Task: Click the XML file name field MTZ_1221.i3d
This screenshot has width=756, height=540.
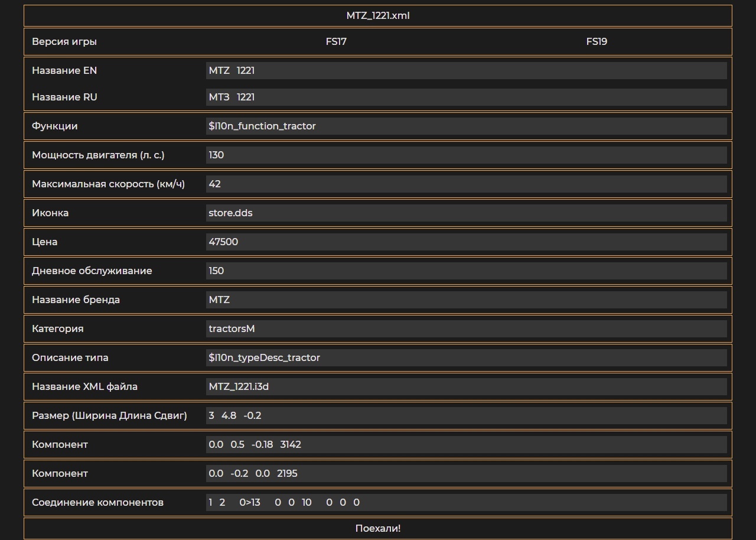Action: pyautogui.click(x=466, y=386)
